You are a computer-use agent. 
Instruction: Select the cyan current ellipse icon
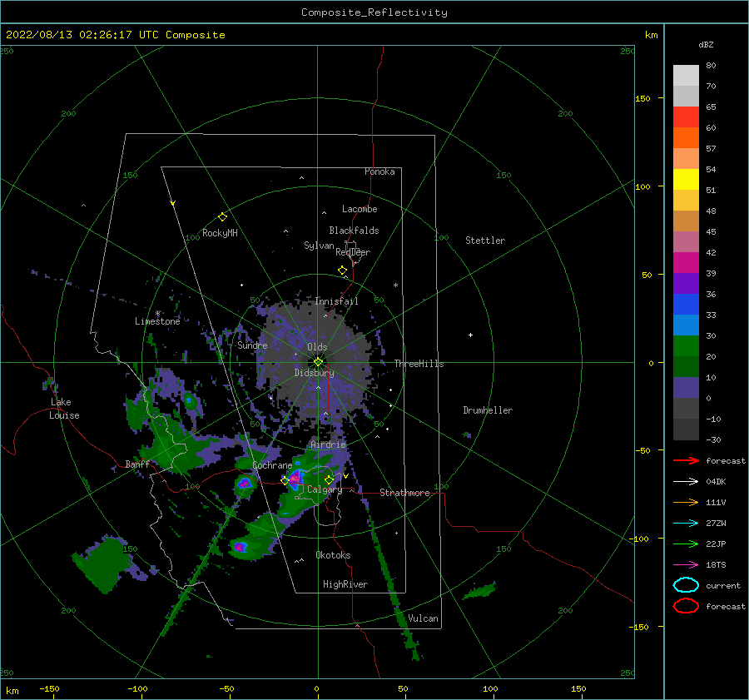pyautogui.click(x=686, y=585)
